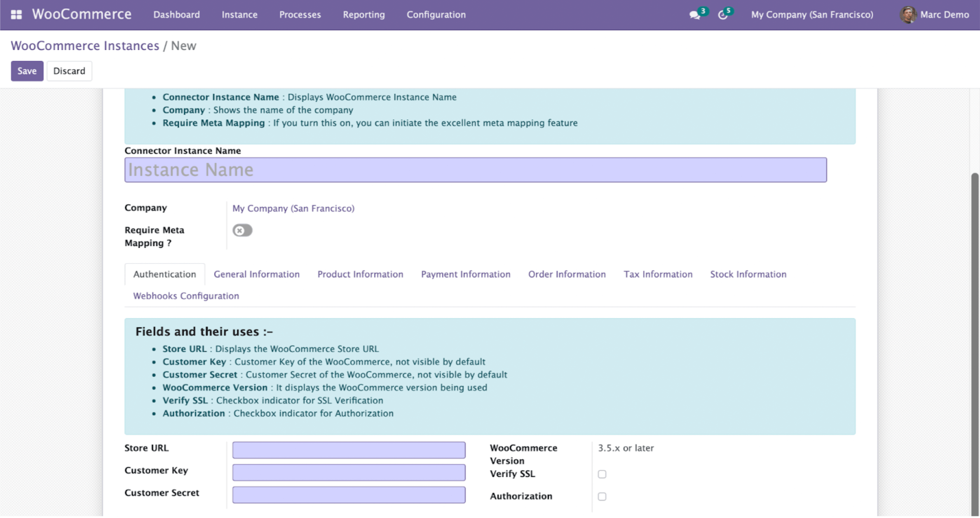Open the My Company (San Francisco) field link
The width and height of the screenshot is (980, 518).
[x=293, y=208]
